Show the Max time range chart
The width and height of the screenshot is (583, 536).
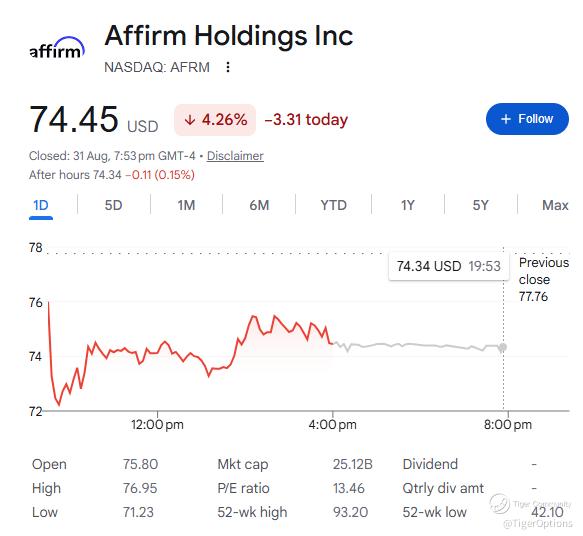[555, 205]
